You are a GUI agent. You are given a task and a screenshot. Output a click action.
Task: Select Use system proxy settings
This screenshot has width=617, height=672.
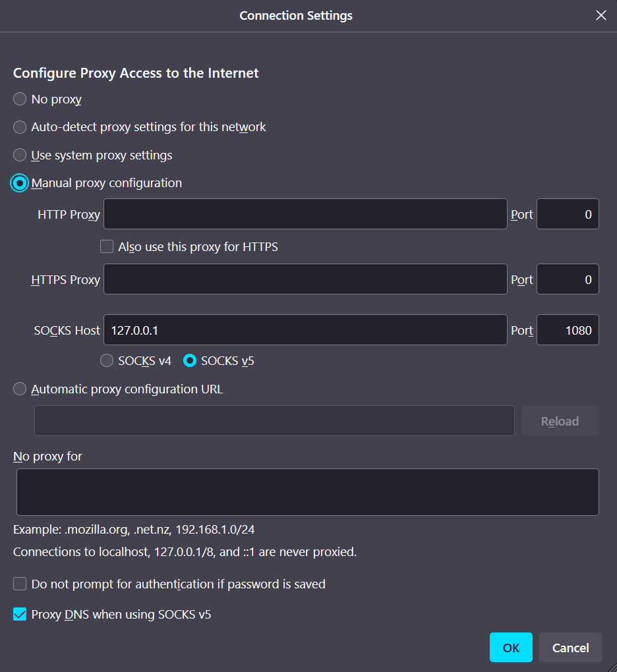pyautogui.click(x=20, y=155)
